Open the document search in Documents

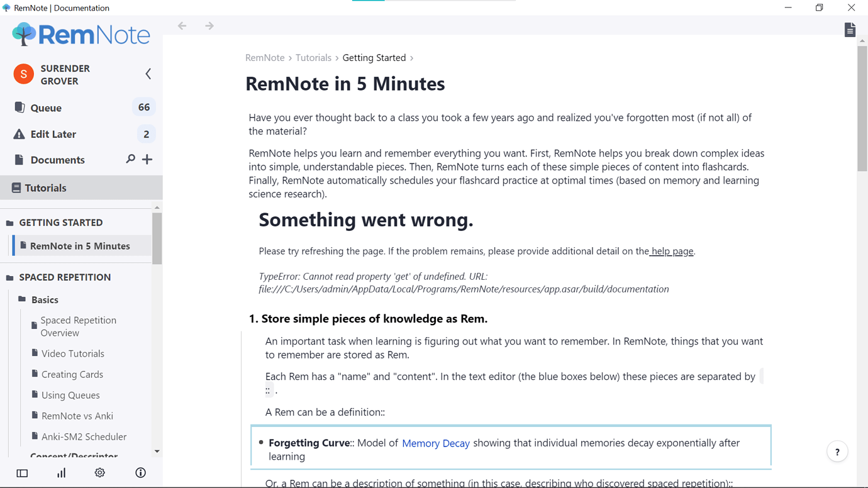130,159
